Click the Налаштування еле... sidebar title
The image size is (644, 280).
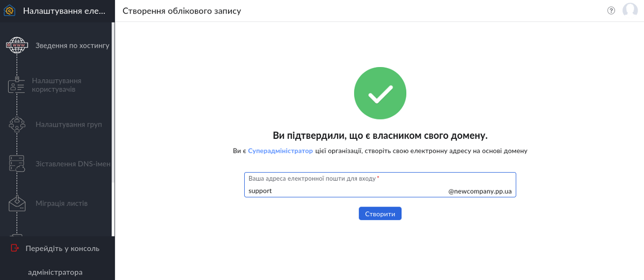(x=64, y=10)
